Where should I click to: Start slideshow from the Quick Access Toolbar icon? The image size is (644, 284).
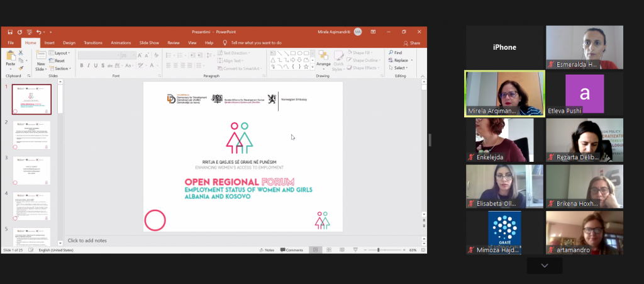point(29,32)
